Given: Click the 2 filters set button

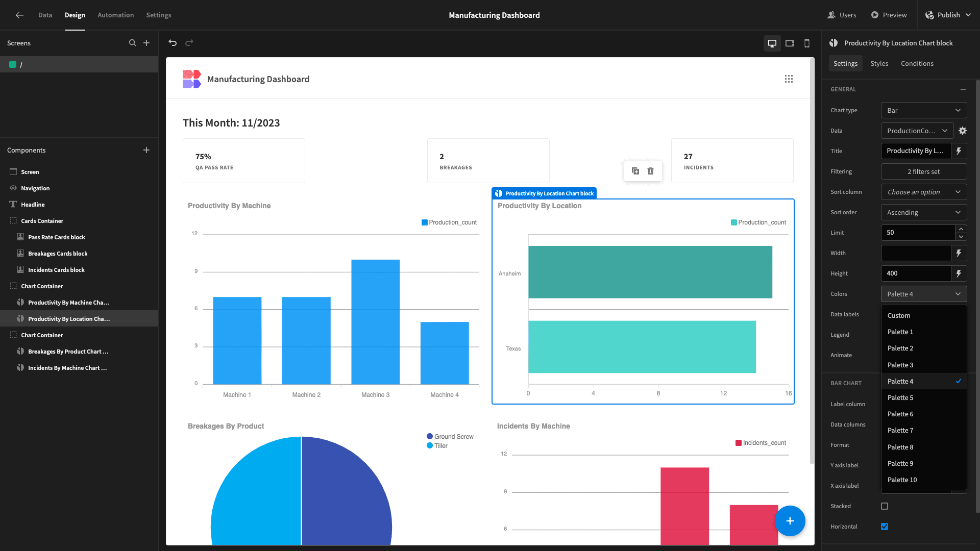Looking at the screenshot, I should 924,171.
